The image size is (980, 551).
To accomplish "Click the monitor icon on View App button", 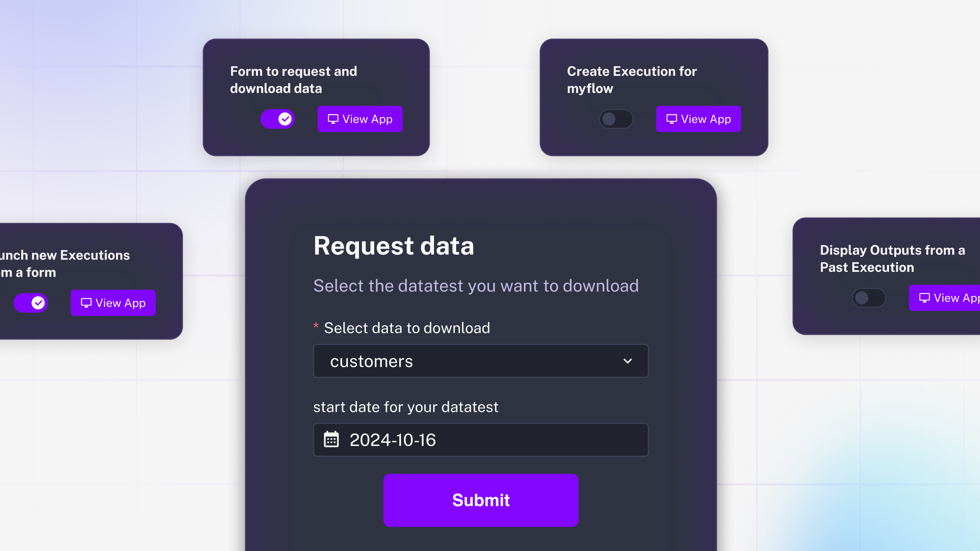I will click(332, 119).
